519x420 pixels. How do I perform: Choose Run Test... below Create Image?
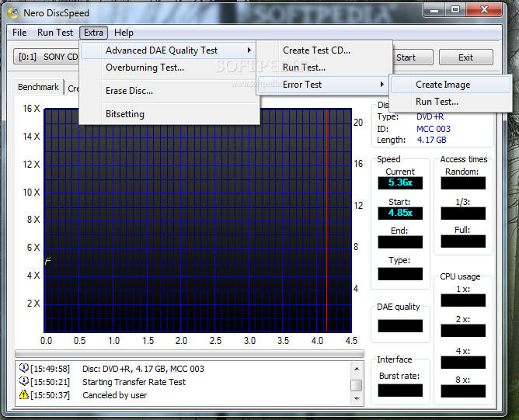451,102
